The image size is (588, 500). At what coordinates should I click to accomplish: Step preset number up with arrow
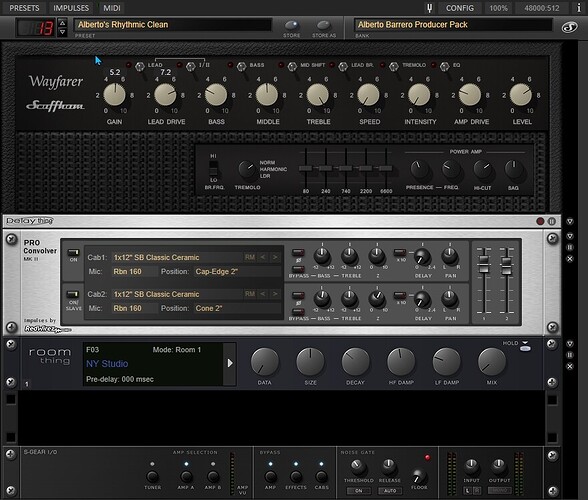click(63, 23)
